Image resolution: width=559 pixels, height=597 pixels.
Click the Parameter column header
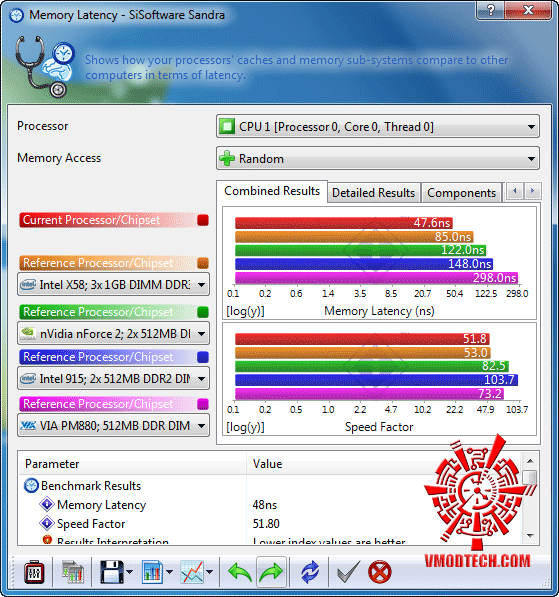pyautogui.click(x=132, y=464)
